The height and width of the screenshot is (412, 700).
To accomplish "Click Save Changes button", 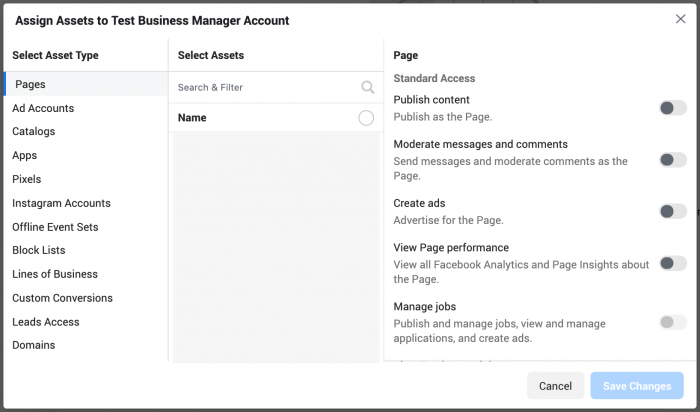I will click(637, 386).
